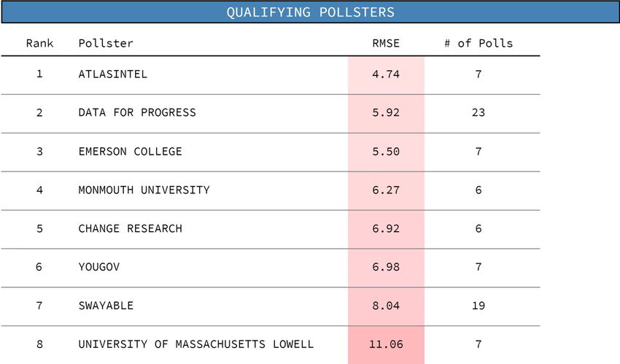Click UNIVERSITY OF MASSACHUSETTS LOWELL name
The width and height of the screenshot is (620, 364).
pyautogui.click(x=195, y=344)
